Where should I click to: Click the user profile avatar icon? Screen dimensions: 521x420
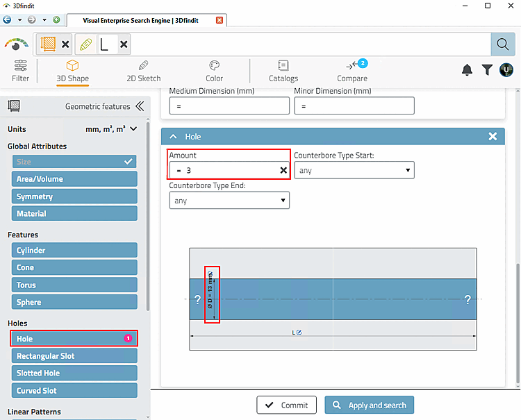506,69
